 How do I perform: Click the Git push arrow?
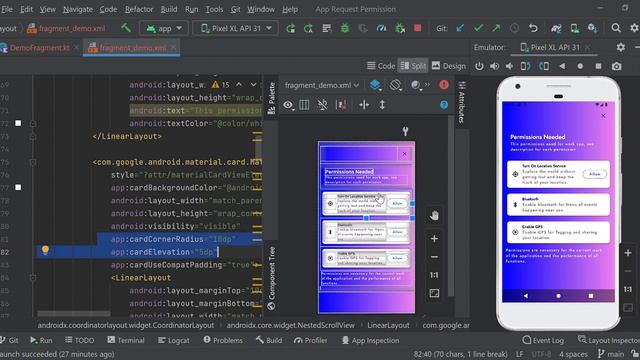coord(496,28)
